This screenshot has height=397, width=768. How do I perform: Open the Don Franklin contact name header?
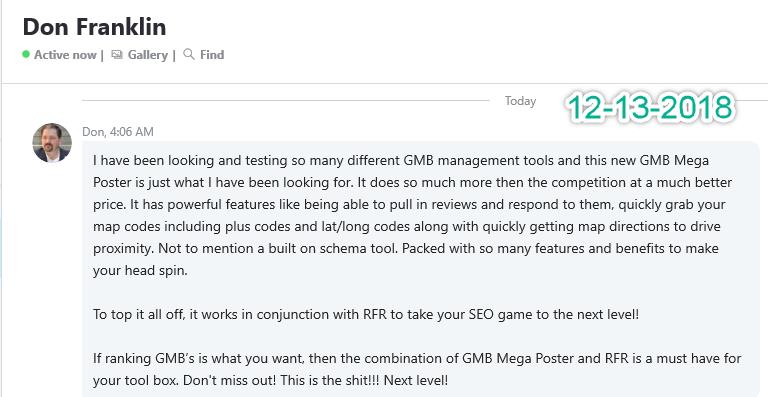pyautogui.click(x=95, y=26)
